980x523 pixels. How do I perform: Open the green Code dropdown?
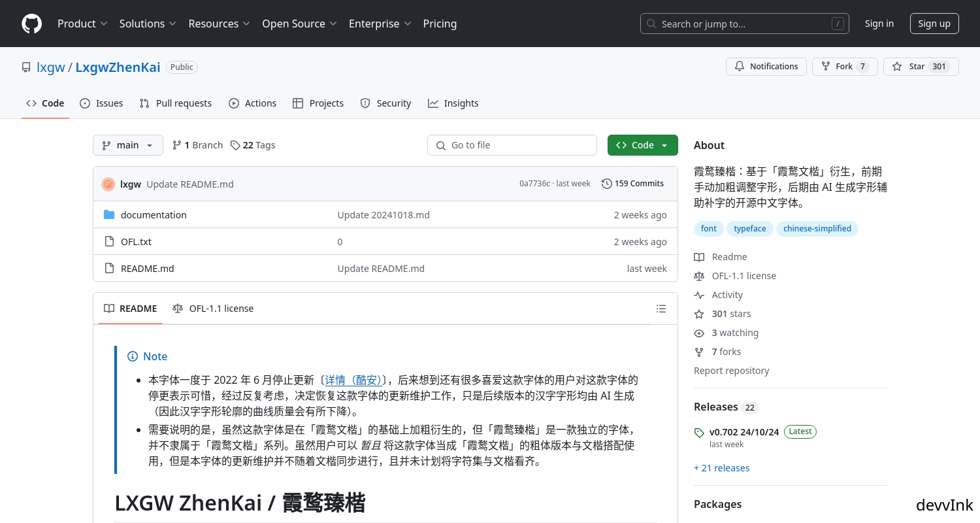[643, 145]
